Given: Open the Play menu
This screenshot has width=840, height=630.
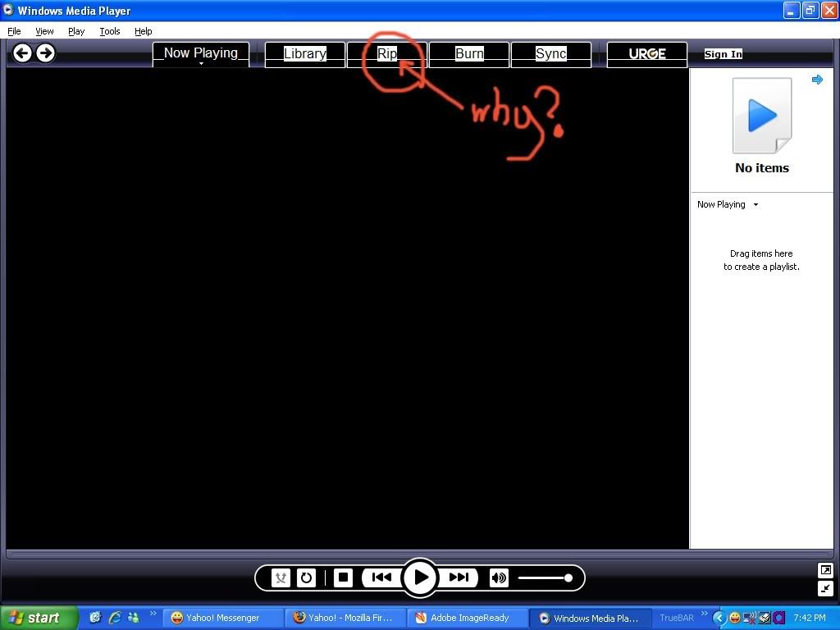Looking at the screenshot, I should [76, 31].
